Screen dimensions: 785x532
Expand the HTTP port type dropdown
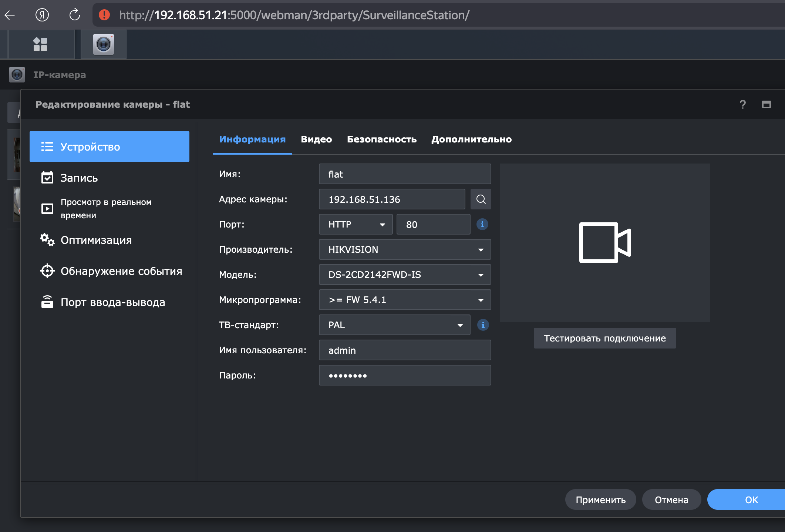click(x=355, y=224)
